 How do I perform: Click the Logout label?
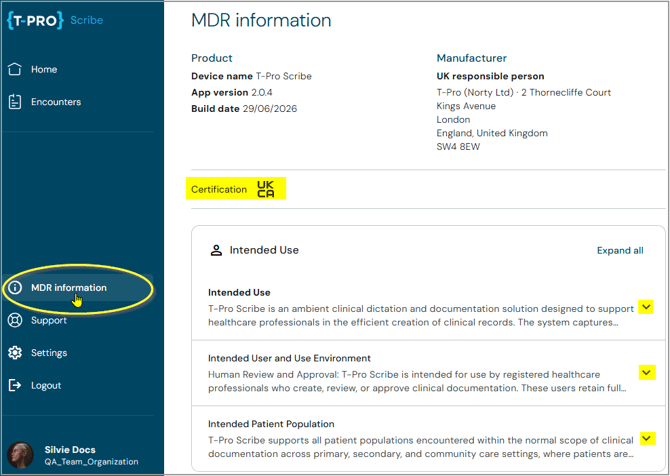tap(46, 385)
